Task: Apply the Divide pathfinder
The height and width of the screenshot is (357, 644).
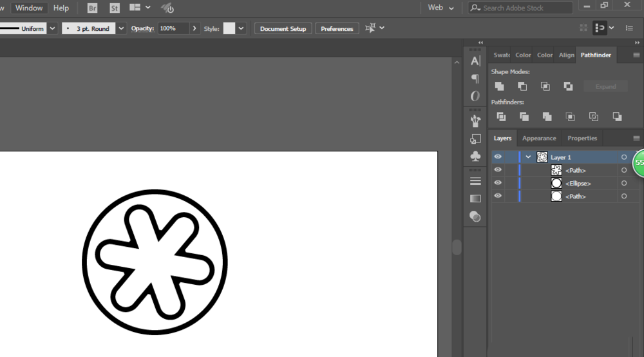Action: (x=500, y=117)
